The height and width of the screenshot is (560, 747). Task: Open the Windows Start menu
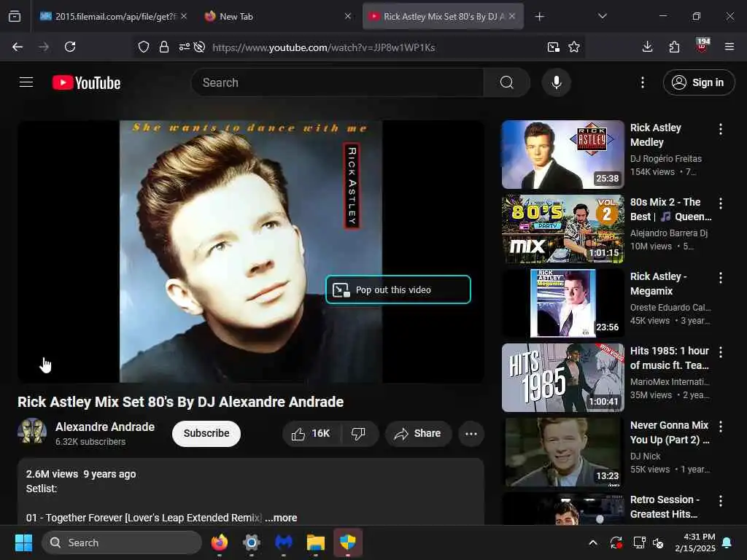(23, 542)
